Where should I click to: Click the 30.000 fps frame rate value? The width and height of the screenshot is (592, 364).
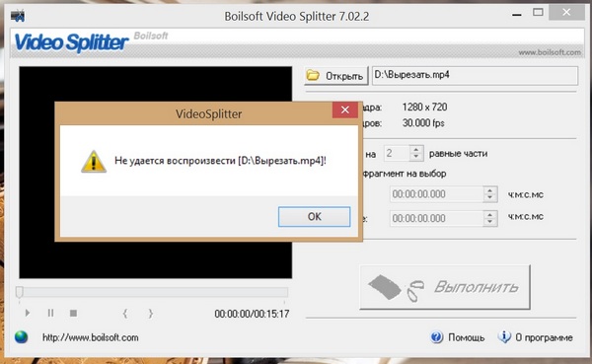tap(423, 123)
